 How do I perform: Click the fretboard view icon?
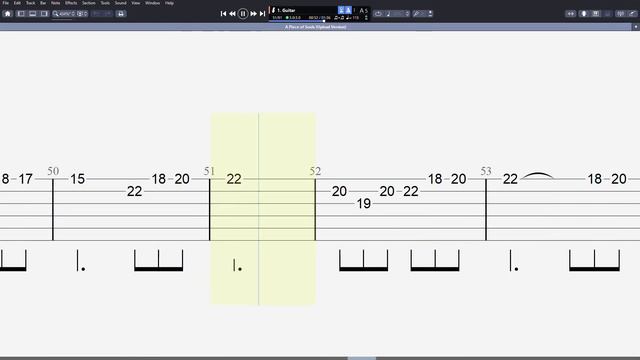tap(584, 14)
